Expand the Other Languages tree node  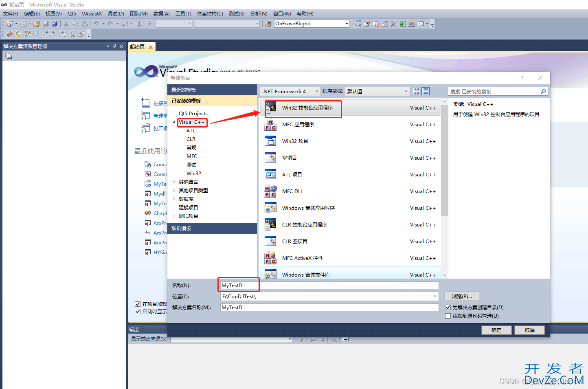174,182
